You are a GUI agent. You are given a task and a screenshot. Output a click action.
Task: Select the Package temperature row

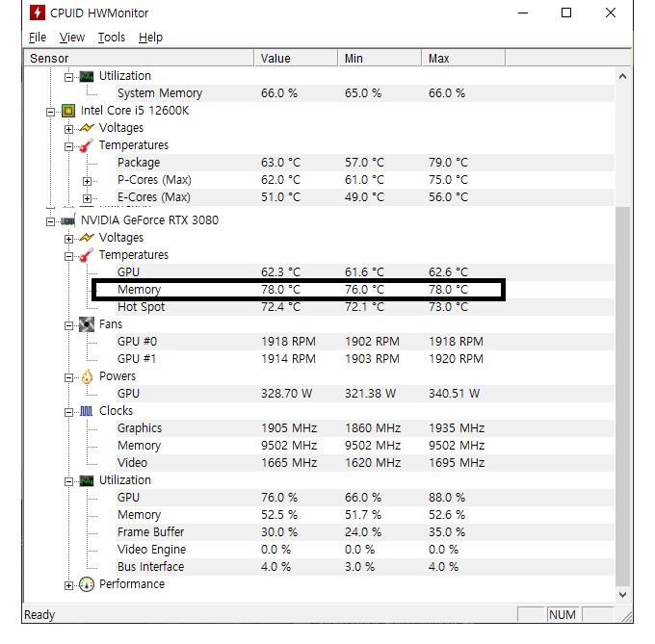(365, 163)
